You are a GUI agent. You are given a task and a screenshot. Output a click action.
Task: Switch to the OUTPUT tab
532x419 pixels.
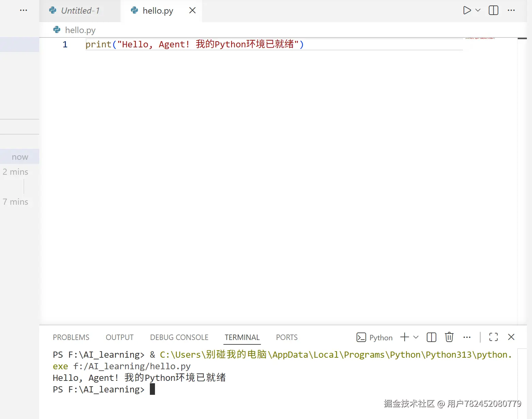pyautogui.click(x=119, y=337)
